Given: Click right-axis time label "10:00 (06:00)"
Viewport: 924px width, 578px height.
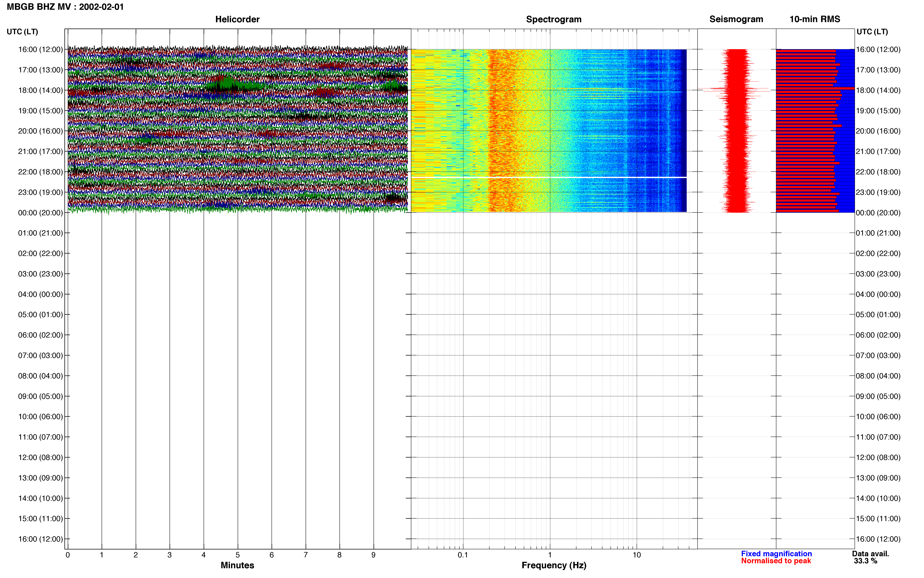Looking at the screenshot, I should [x=878, y=417].
